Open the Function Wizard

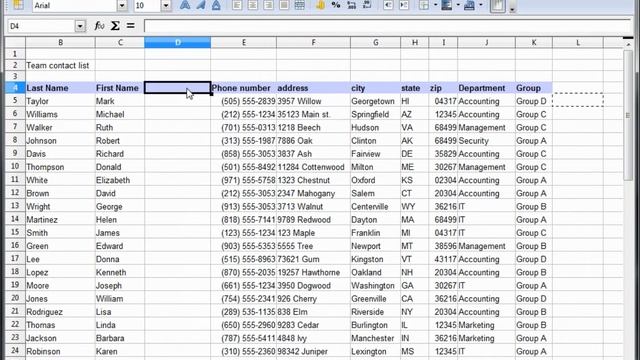point(99,26)
